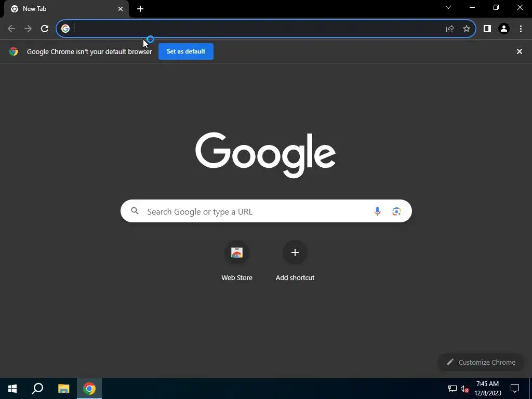Image resolution: width=532 pixels, height=399 pixels.
Task: Click the muted volume tray icon
Action: (465, 389)
